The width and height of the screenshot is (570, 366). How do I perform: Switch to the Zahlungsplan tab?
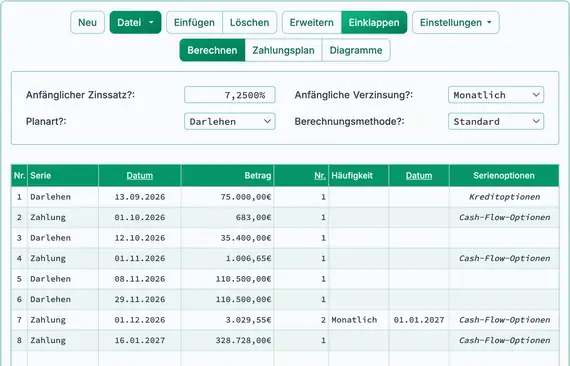[284, 50]
